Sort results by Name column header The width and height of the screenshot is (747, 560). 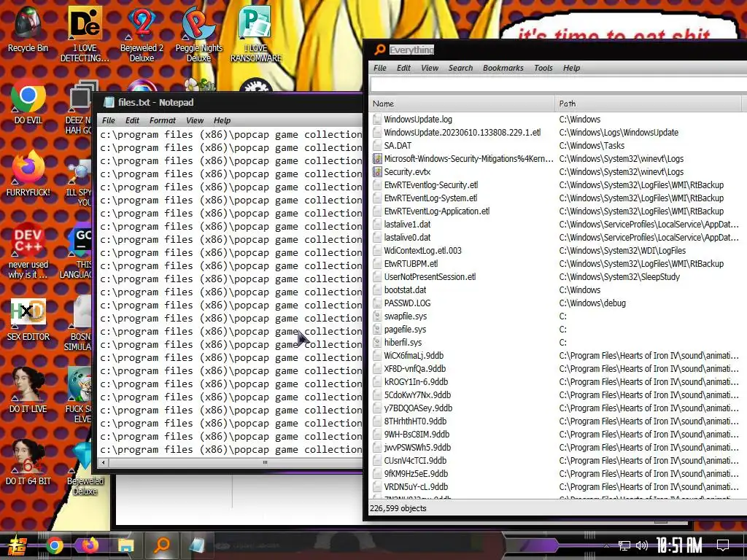click(461, 104)
